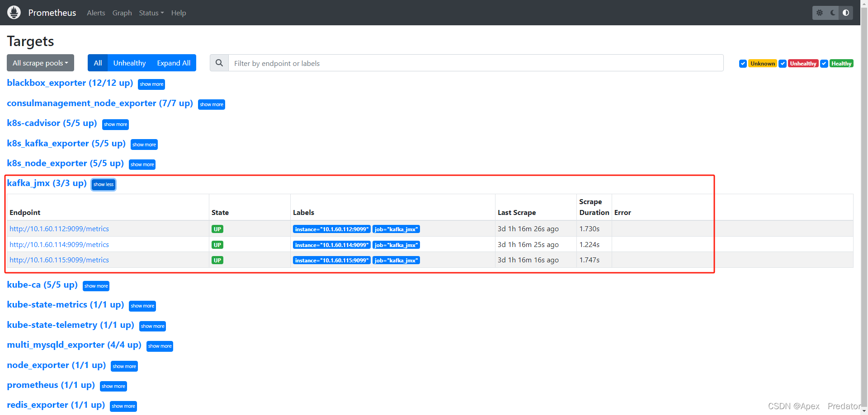The image size is (868, 415).
Task: Focus the filter by endpoint or labels field
Action: [476, 63]
